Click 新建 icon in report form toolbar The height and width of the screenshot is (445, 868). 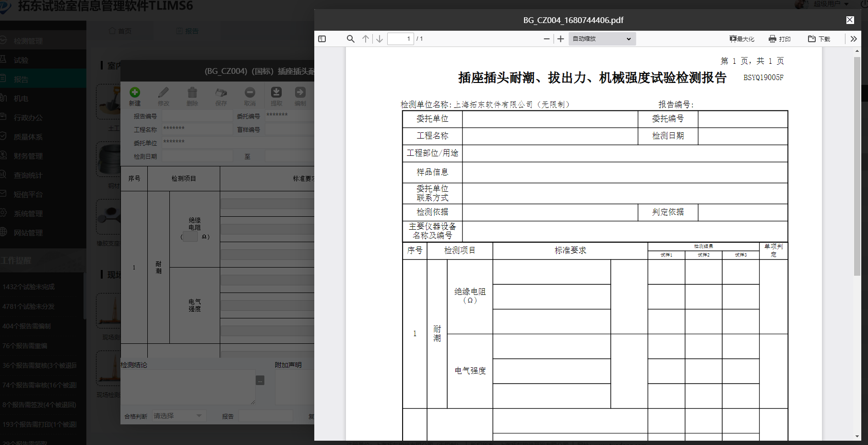135,96
